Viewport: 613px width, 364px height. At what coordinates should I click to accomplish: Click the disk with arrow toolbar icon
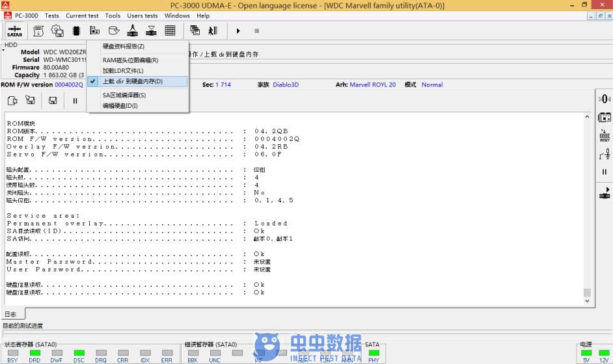[114, 31]
